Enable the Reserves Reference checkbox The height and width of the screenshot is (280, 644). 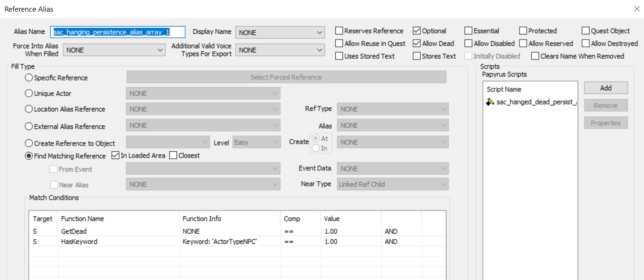(x=339, y=31)
